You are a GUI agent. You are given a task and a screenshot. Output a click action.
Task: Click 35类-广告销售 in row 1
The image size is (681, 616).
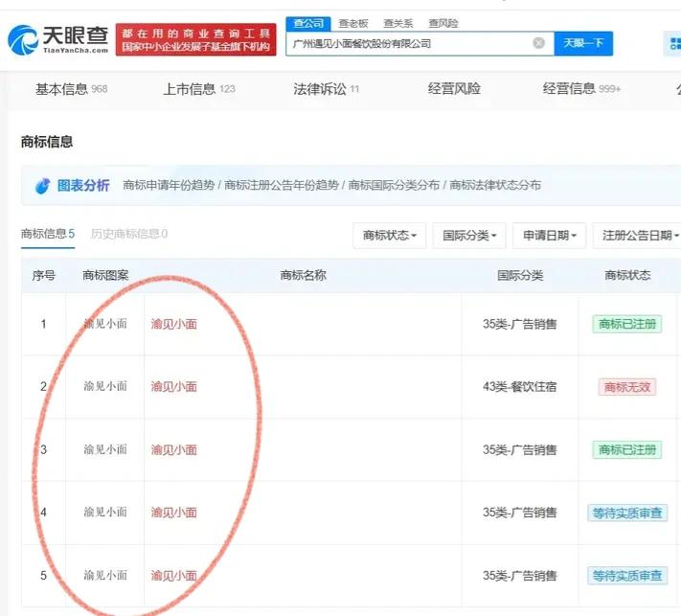pos(519,324)
